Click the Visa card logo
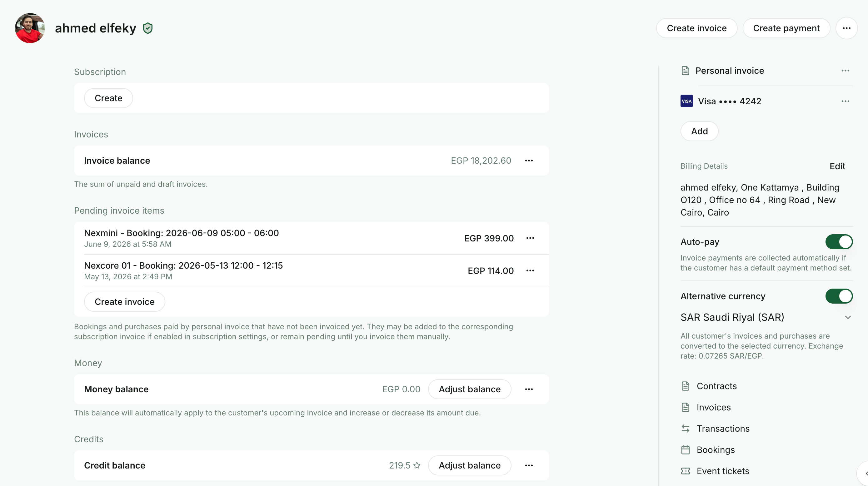Image resolution: width=868 pixels, height=486 pixels. (x=686, y=102)
